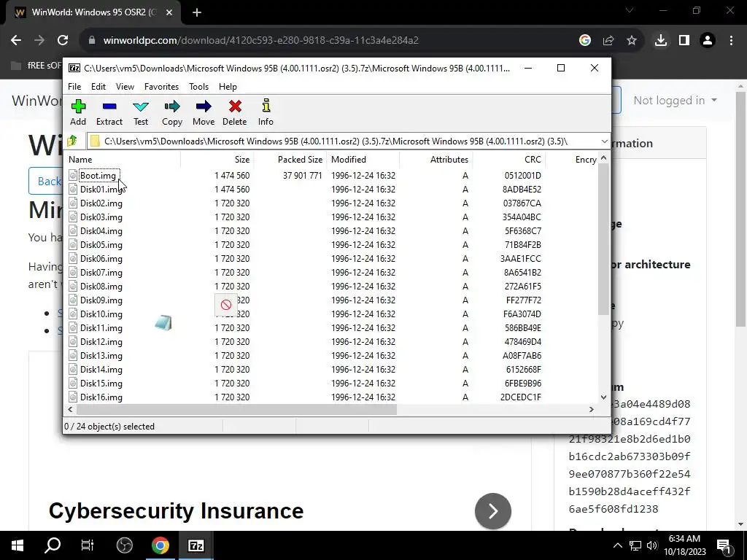The width and height of the screenshot is (747, 560).
Task: Click packed size 37 901 771
Action: pos(302,175)
